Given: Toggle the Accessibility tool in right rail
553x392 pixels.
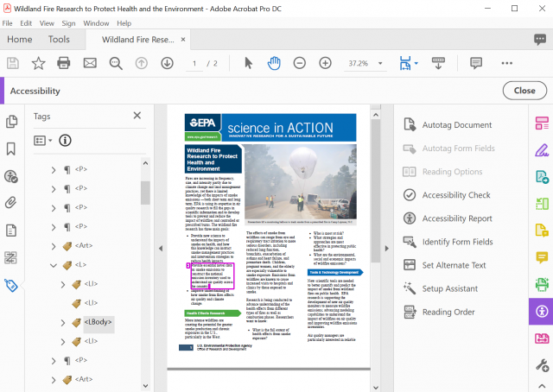Looking at the screenshot, I should pyautogui.click(x=542, y=312).
